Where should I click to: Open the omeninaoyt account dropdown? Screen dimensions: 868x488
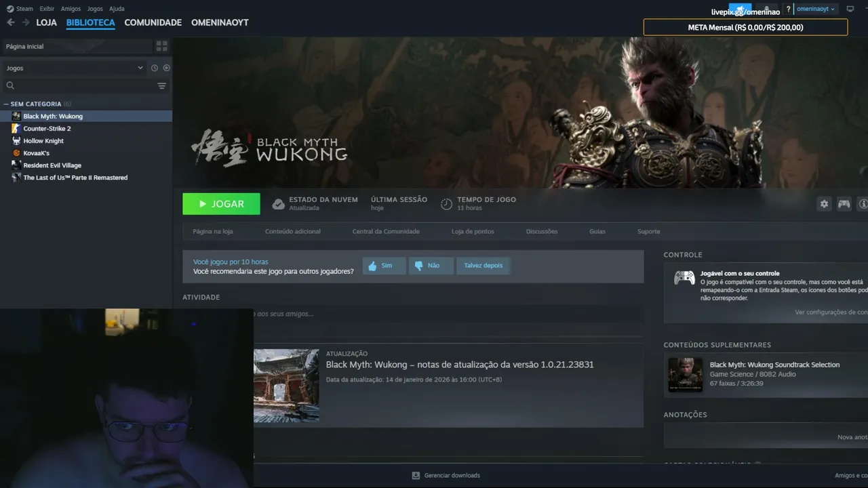[816, 9]
